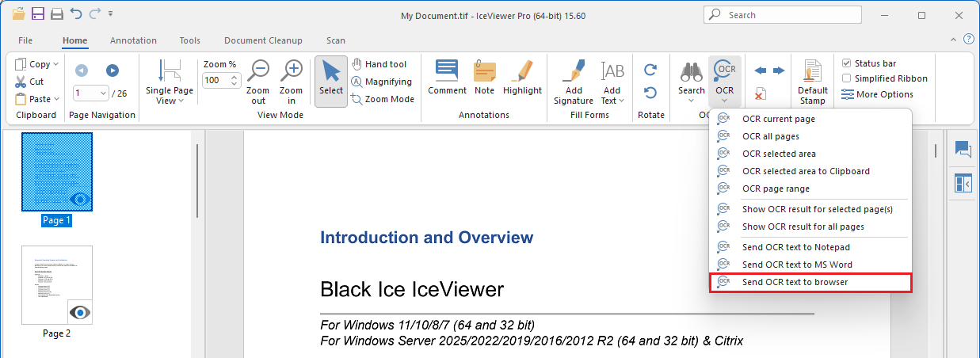Click the Undo arrow icon

[x=76, y=13]
